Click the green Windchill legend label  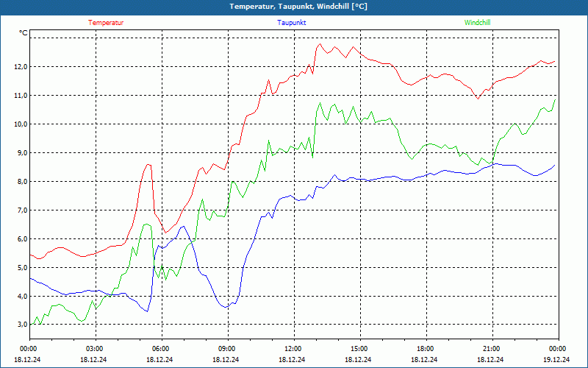point(477,23)
